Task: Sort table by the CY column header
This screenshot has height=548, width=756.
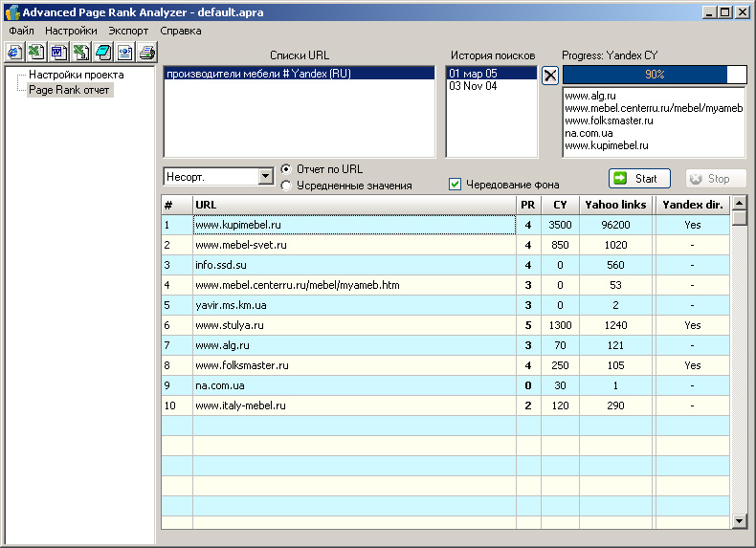Action: 560,205
